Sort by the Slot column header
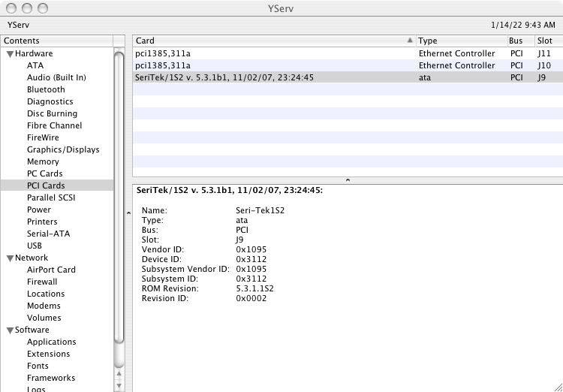The width and height of the screenshot is (563, 392). pyautogui.click(x=549, y=41)
